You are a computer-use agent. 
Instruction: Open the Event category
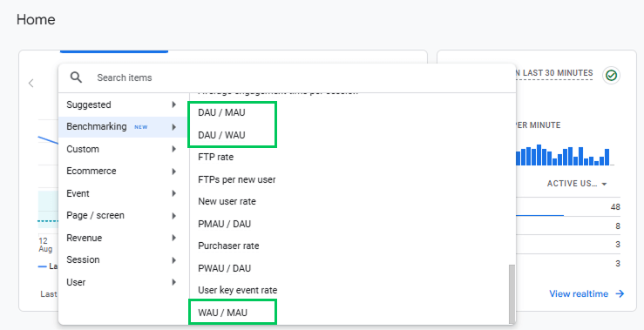tap(123, 193)
